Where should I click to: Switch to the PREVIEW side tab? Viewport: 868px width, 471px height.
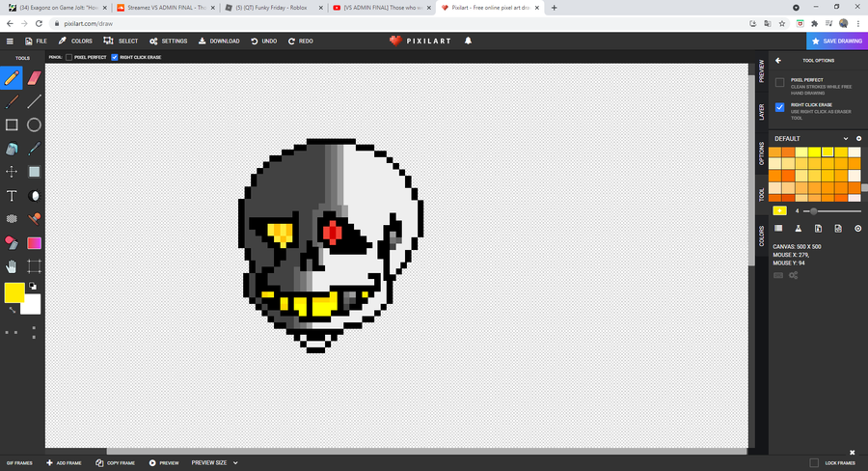click(761, 70)
